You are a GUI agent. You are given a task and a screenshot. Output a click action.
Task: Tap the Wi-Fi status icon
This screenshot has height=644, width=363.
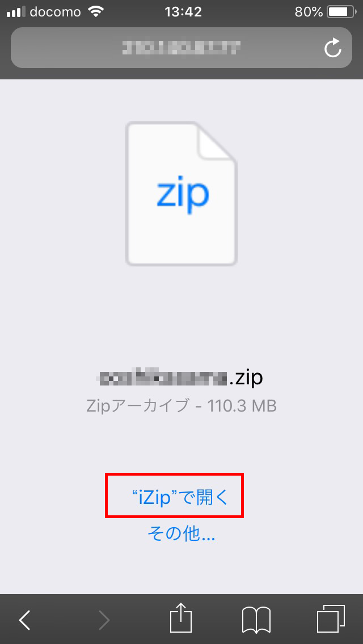[x=96, y=11]
